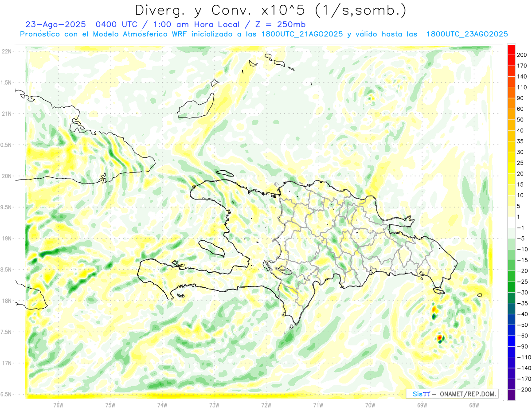Viewport: 532px width, 411px height.
Task: Click the color bar value "5"
Action: coord(519,206)
